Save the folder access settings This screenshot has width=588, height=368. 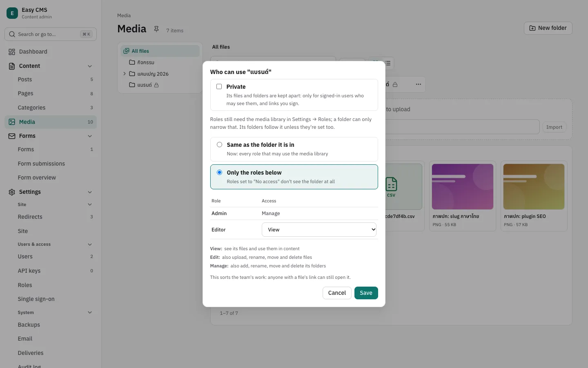pos(366,293)
